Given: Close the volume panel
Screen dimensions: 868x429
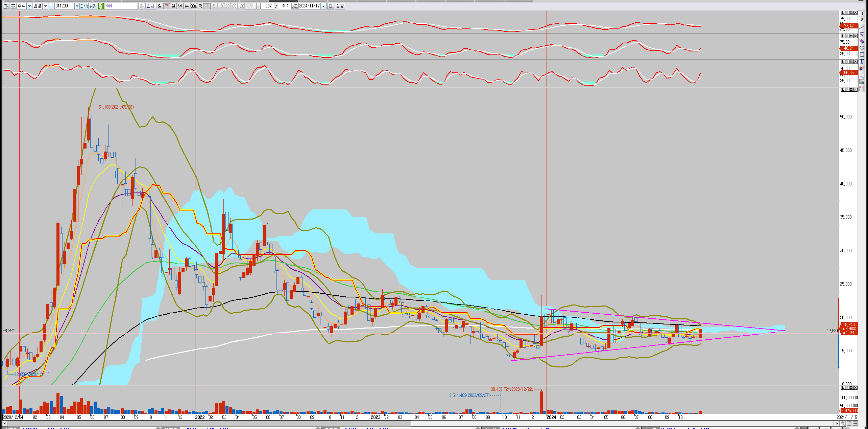Looking at the screenshot, I should coord(855,387).
